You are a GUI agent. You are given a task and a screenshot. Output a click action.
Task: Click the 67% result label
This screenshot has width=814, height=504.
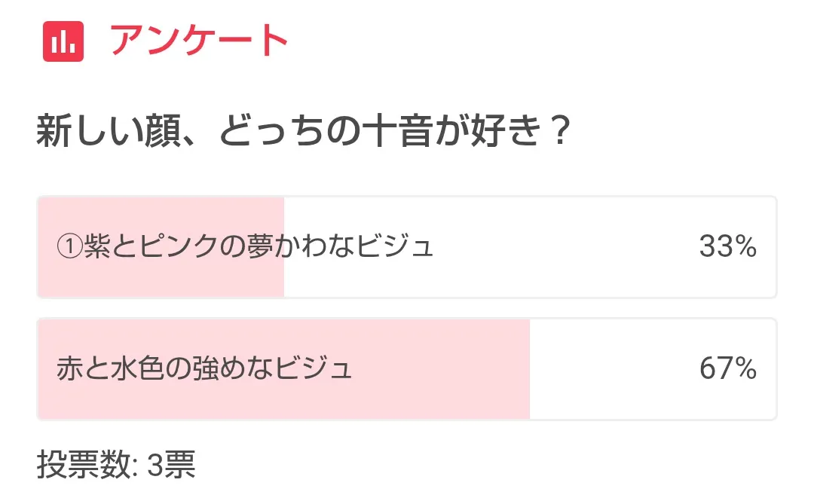point(727,369)
